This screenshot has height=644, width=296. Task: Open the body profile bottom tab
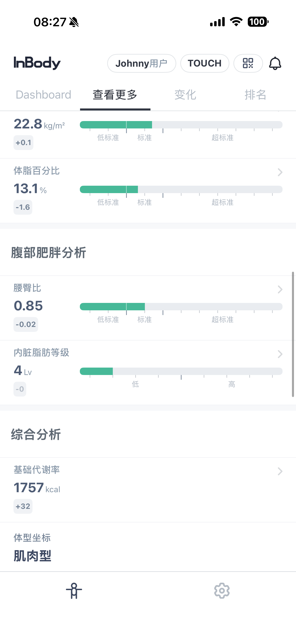(74, 591)
